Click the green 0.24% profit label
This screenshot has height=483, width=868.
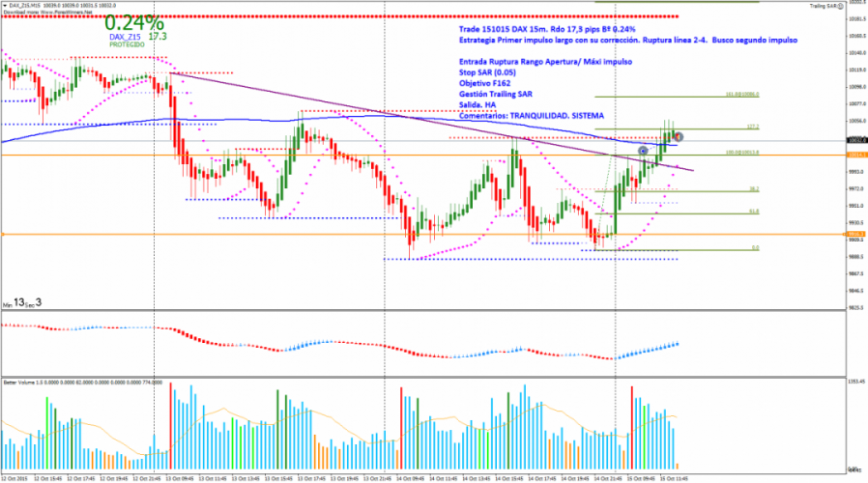[134, 22]
